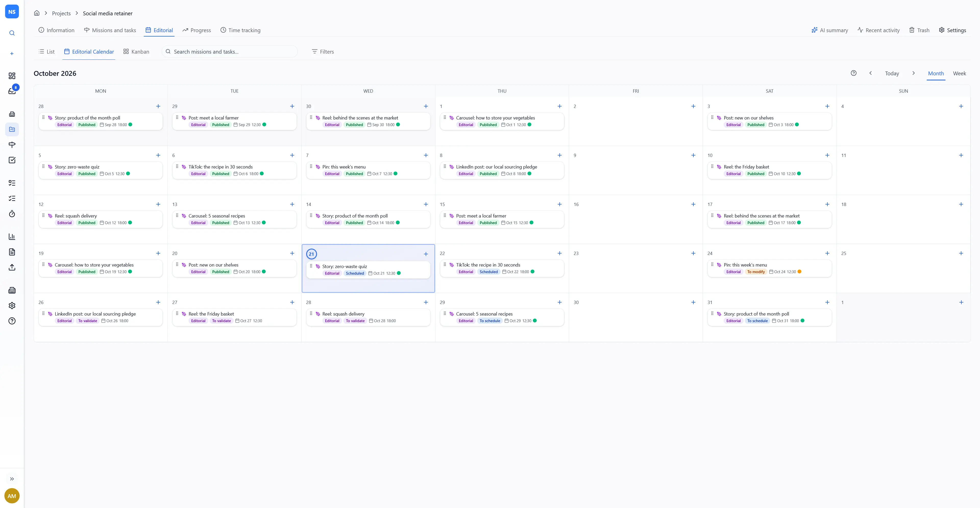Open the document icon in sidebar
This screenshot has width=980, height=508.
(x=12, y=252)
